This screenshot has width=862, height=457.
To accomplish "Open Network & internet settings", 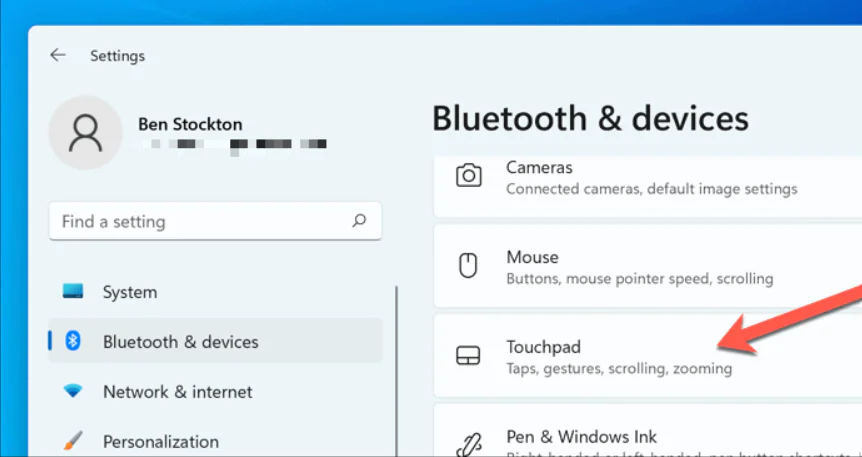I will pyautogui.click(x=215, y=392).
